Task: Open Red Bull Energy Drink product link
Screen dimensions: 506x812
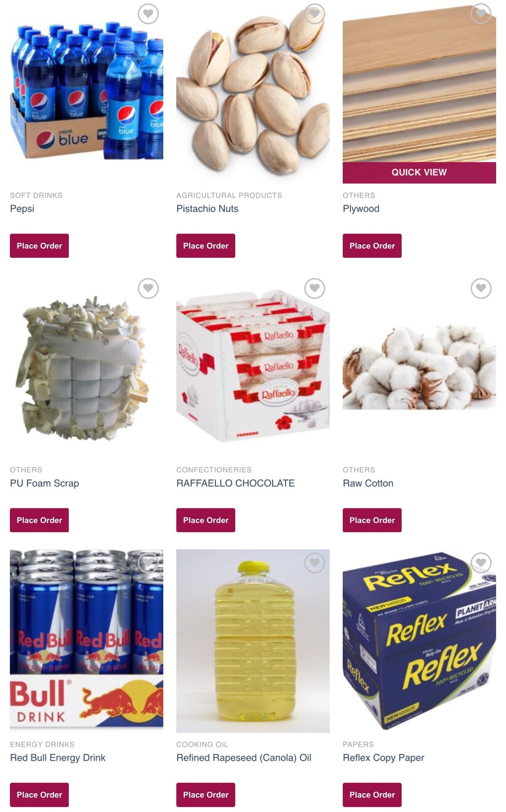Action: pos(58,758)
